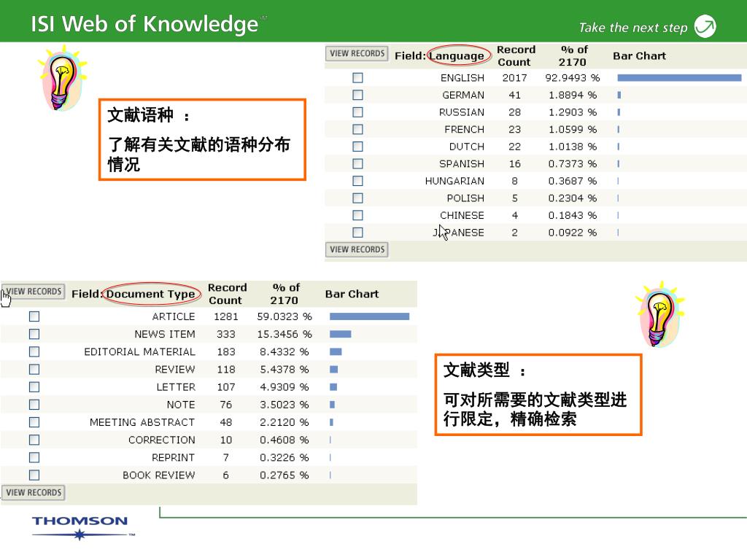Select the EDITORIAL MATERIAL checkbox

34,351
